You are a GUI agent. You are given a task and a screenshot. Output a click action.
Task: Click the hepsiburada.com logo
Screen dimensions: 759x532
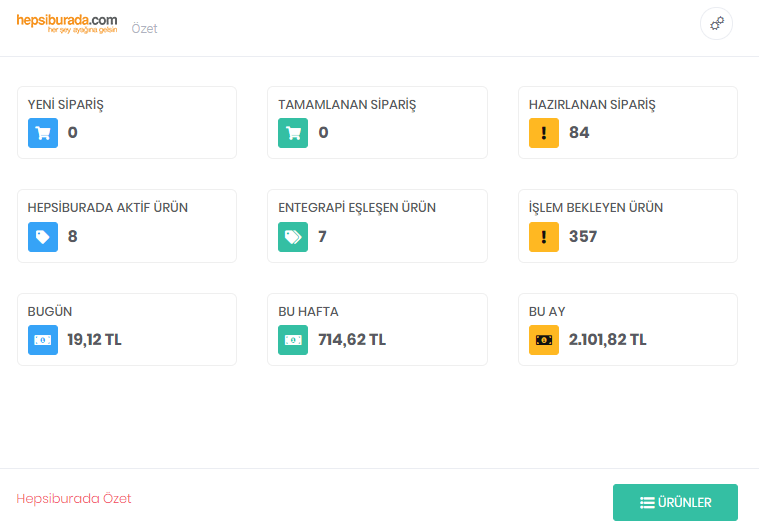[x=67, y=23]
